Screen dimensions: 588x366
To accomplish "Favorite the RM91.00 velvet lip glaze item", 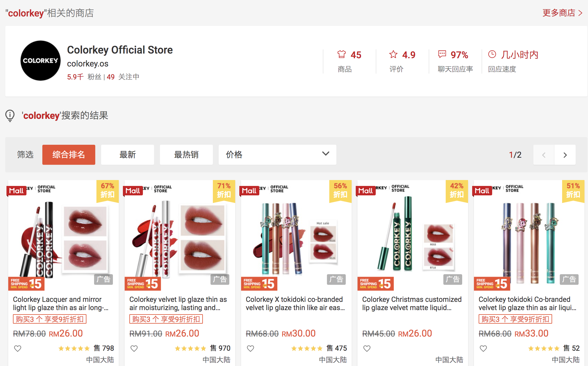I will 134,348.
